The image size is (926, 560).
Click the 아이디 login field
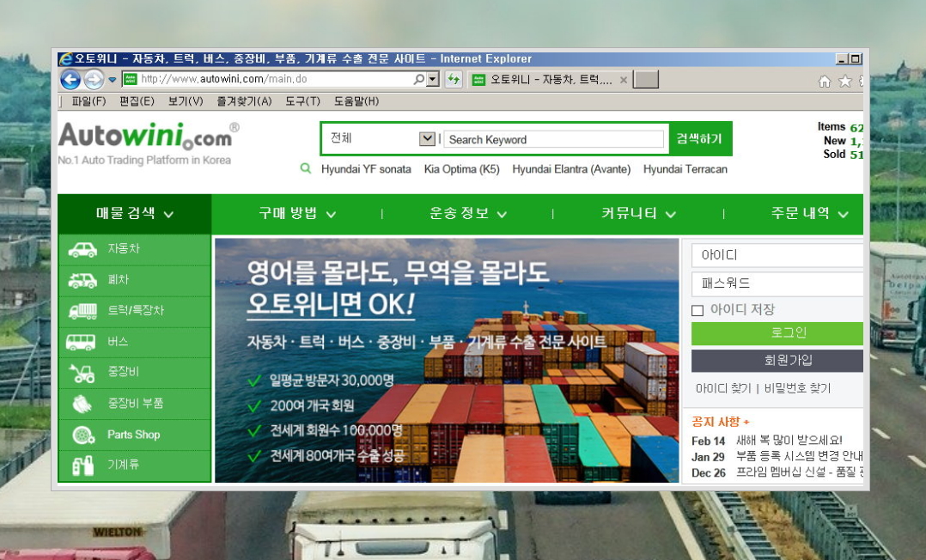pyautogui.click(x=777, y=255)
